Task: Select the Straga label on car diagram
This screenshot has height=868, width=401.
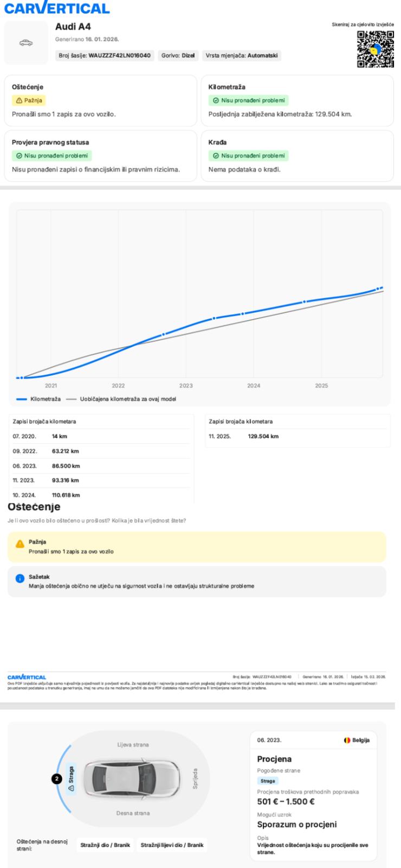Action: [72, 778]
